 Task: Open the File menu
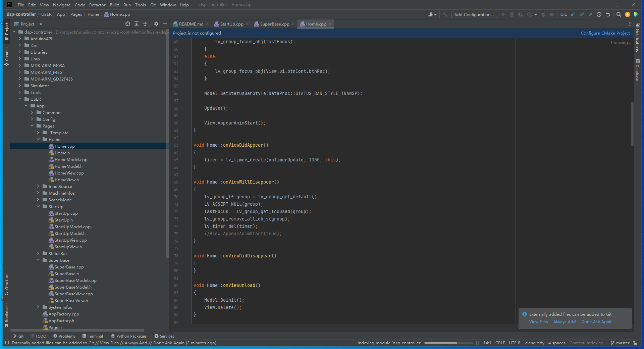coord(21,5)
